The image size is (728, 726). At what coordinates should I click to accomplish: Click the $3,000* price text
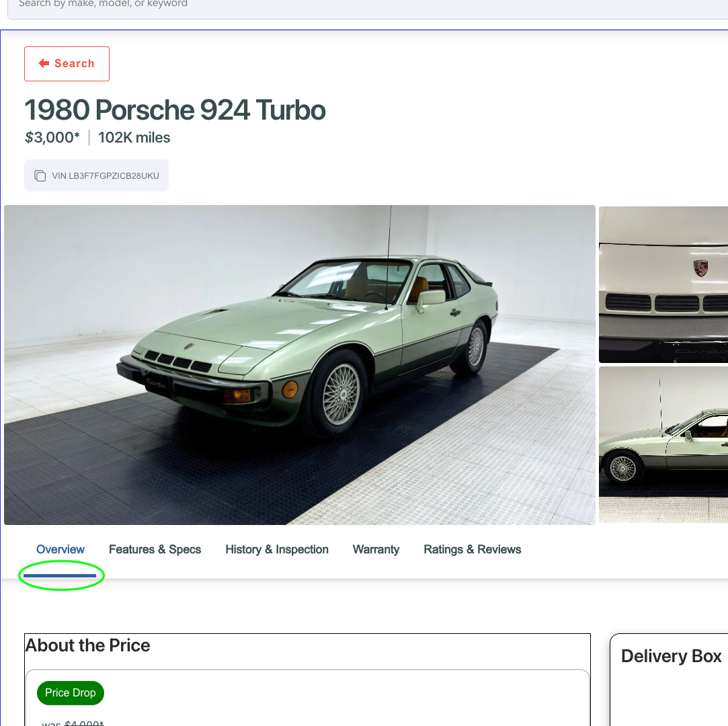(x=52, y=138)
